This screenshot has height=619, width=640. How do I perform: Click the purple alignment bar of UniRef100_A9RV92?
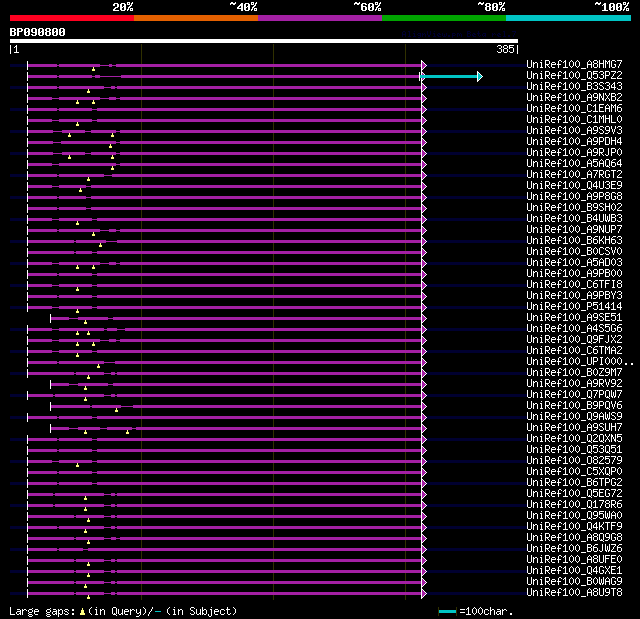[236, 384]
